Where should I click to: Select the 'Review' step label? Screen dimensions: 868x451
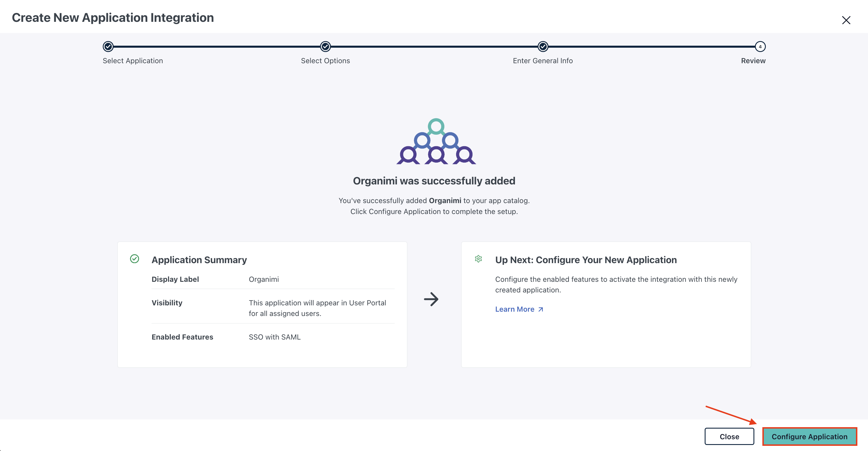(753, 61)
